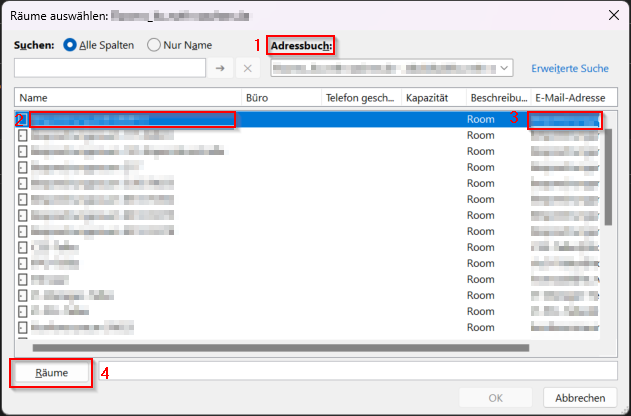Sort by the "Beschreibu..." column header

[x=498, y=98]
